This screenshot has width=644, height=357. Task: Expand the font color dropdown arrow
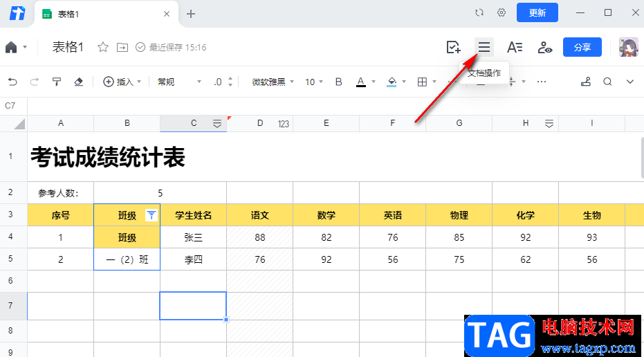(374, 82)
